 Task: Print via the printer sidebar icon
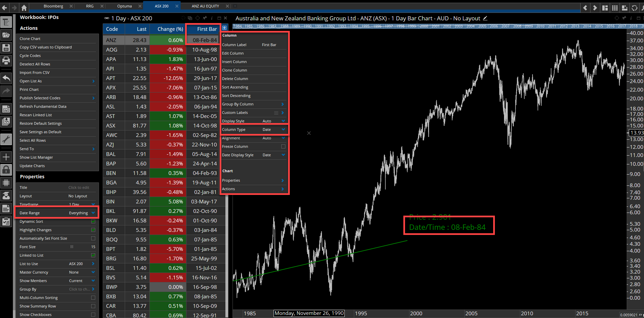pos(6,61)
